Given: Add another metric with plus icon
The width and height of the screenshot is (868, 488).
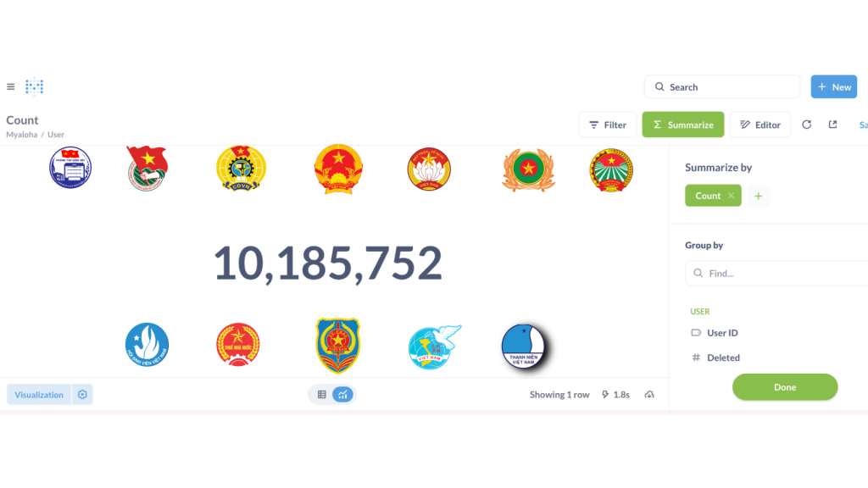Looking at the screenshot, I should coord(759,196).
